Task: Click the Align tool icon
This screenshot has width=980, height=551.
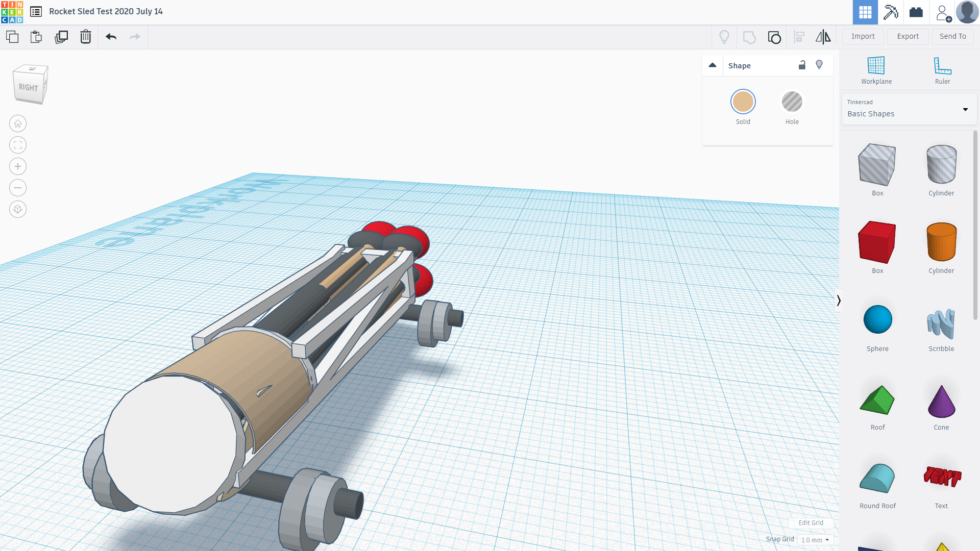Action: [x=799, y=37]
